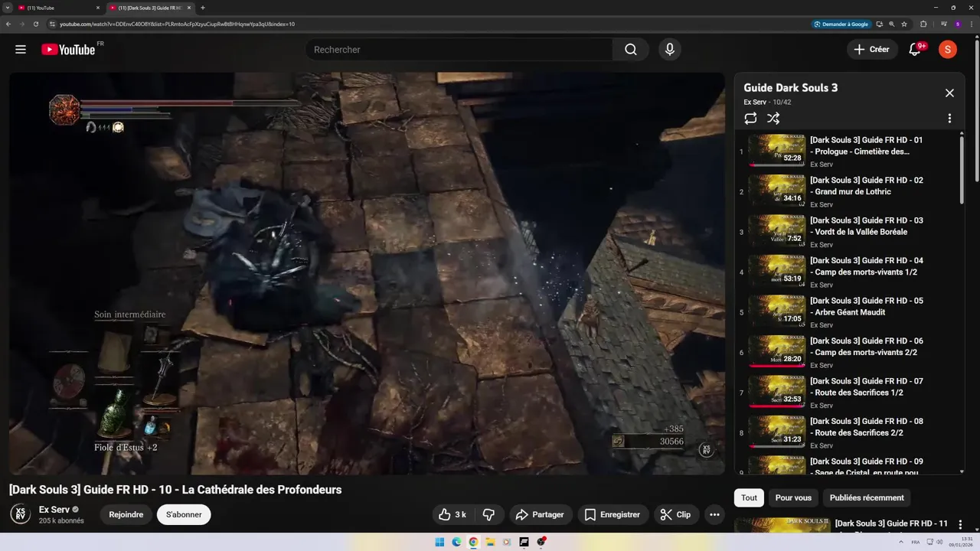Screen dimensions: 980x551
Task: Click the playlist panel scrollbar
Action: pos(962,170)
